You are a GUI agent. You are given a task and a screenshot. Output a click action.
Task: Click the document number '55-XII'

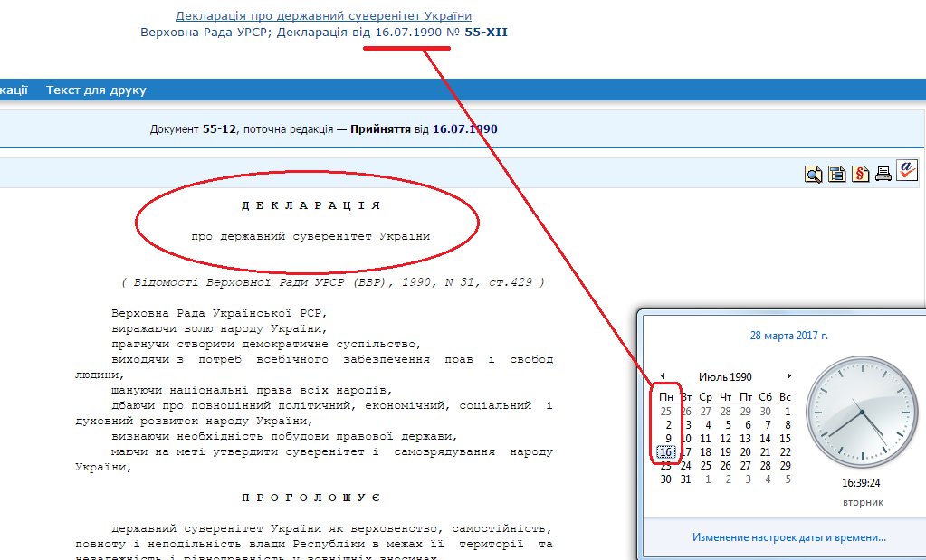click(x=486, y=33)
